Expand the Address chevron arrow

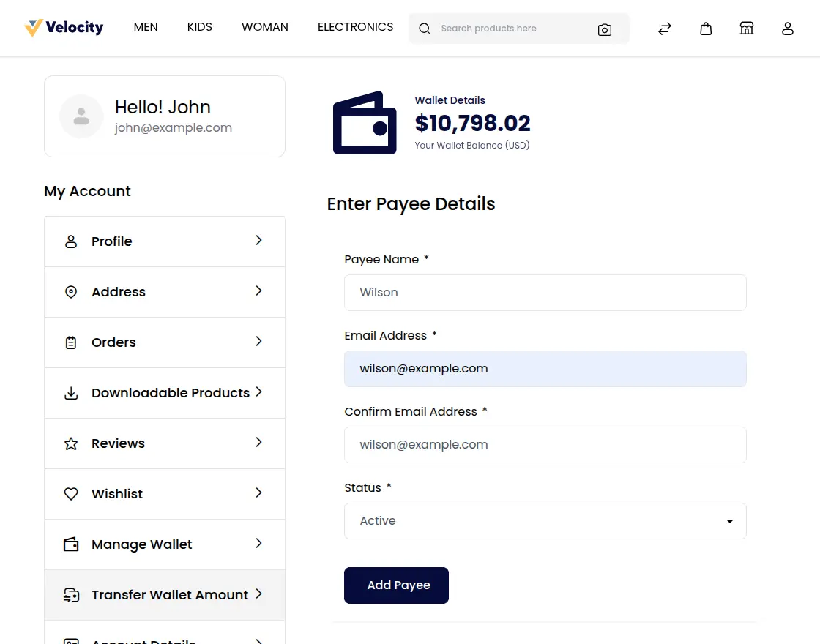(258, 291)
